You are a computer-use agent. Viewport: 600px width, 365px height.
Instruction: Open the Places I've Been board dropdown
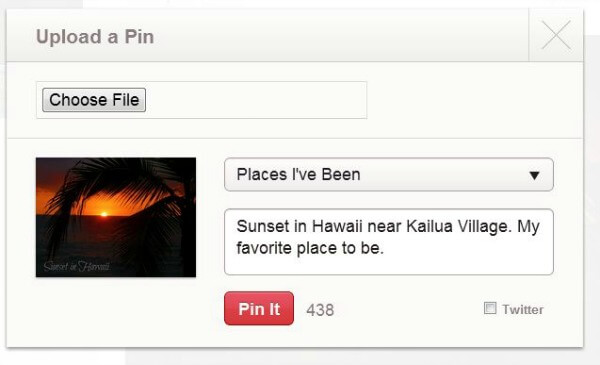tap(389, 174)
